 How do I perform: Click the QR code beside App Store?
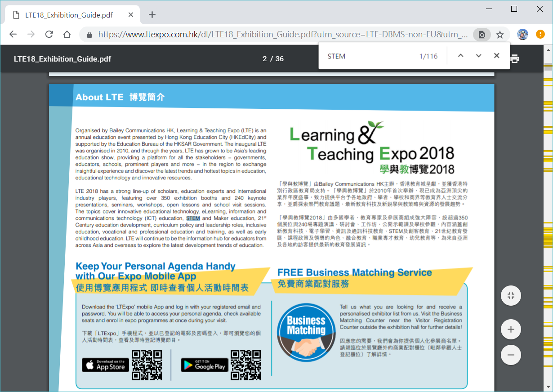tap(147, 365)
